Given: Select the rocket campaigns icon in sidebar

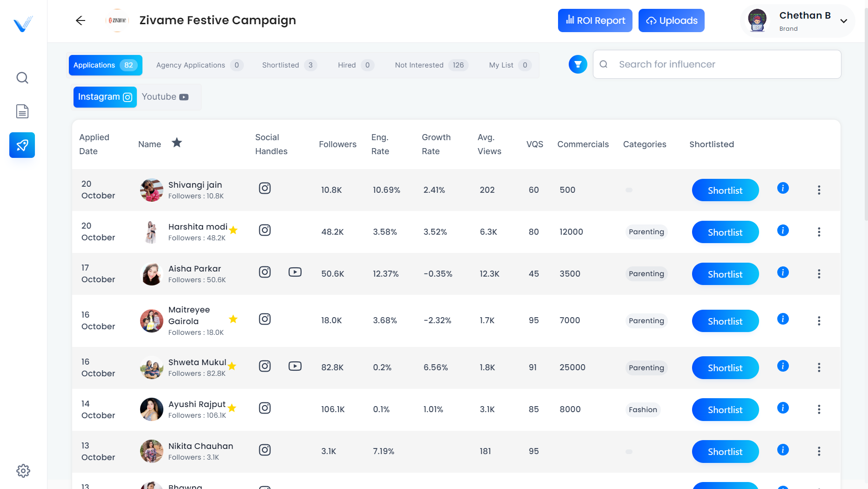Looking at the screenshot, I should coord(22,145).
